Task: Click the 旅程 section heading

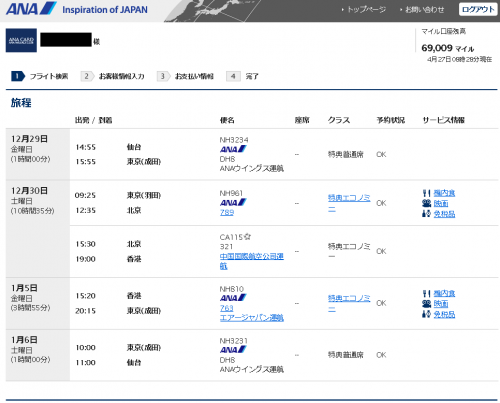Action: (x=21, y=103)
